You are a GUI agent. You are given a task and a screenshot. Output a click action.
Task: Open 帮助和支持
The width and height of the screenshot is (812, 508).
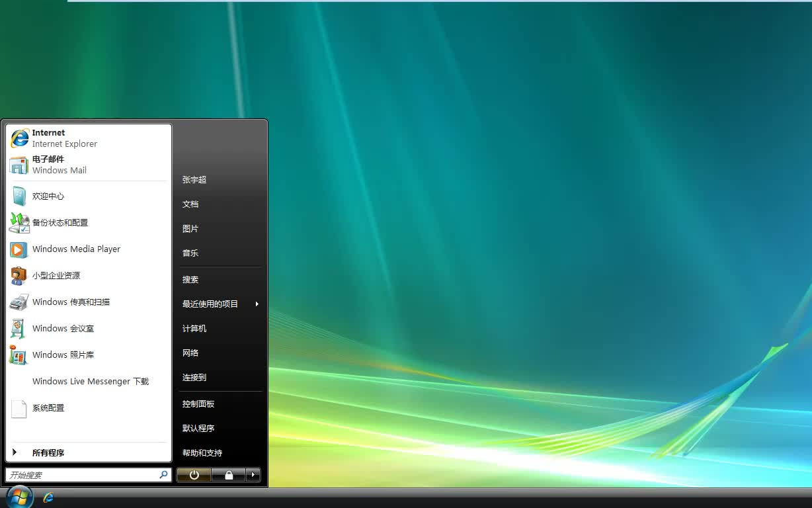(x=202, y=453)
